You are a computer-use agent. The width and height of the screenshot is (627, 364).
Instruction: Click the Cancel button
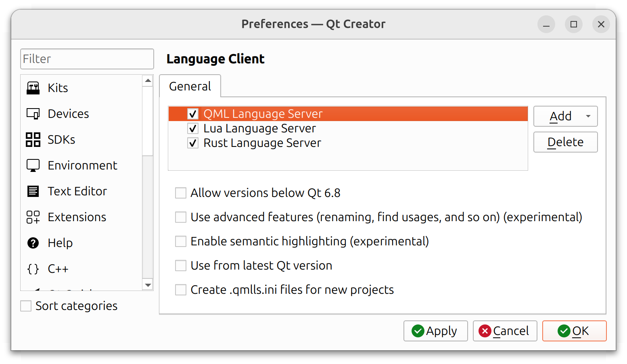click(x=505, y=331)
